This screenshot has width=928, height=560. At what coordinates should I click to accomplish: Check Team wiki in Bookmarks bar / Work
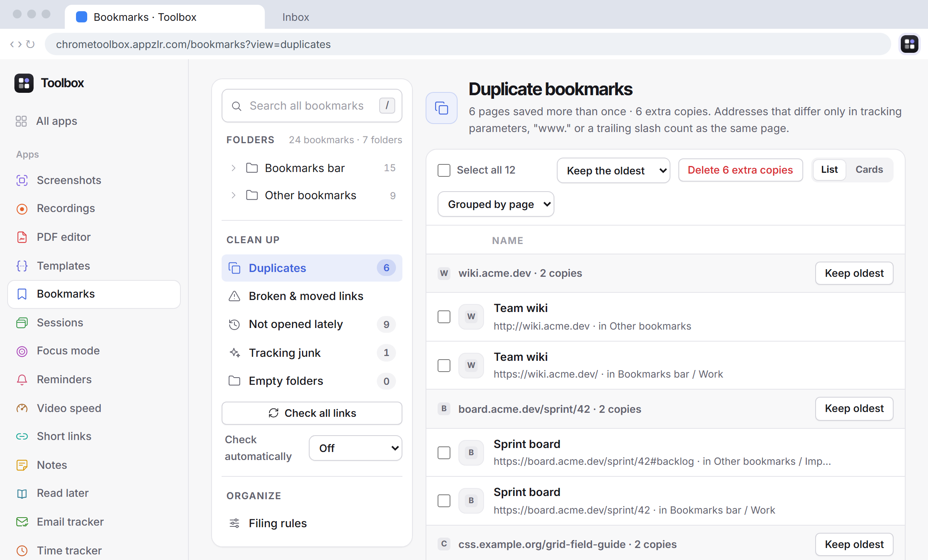pos(444,366)
